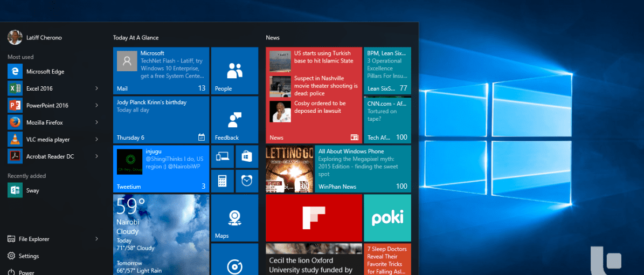Open the Flipboard red tile
The image size is (644, 275).
point(314,218)
